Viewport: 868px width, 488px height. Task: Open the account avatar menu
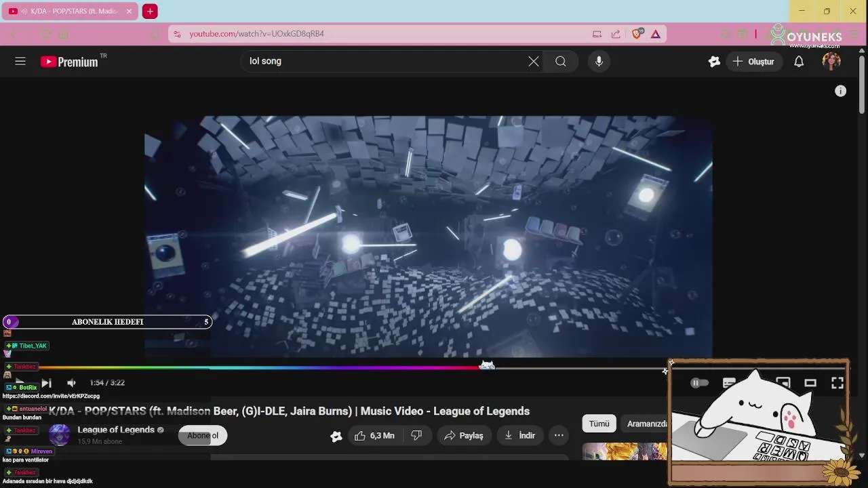(831, 61)
